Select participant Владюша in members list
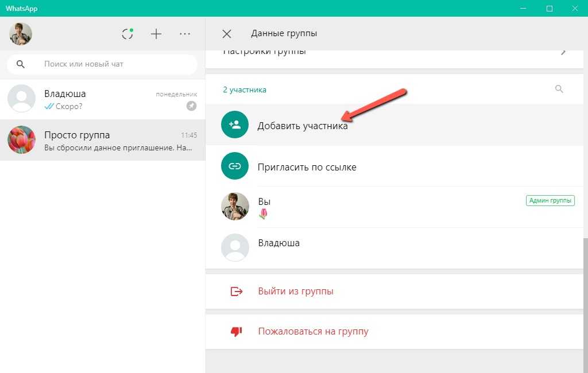588x373 pixels. click(x=279, y=243)
